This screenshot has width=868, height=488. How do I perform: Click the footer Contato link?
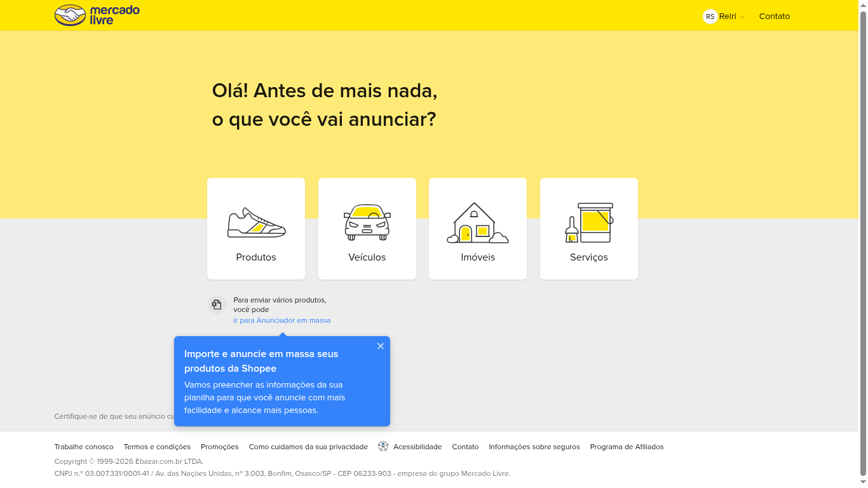[465, 447]
